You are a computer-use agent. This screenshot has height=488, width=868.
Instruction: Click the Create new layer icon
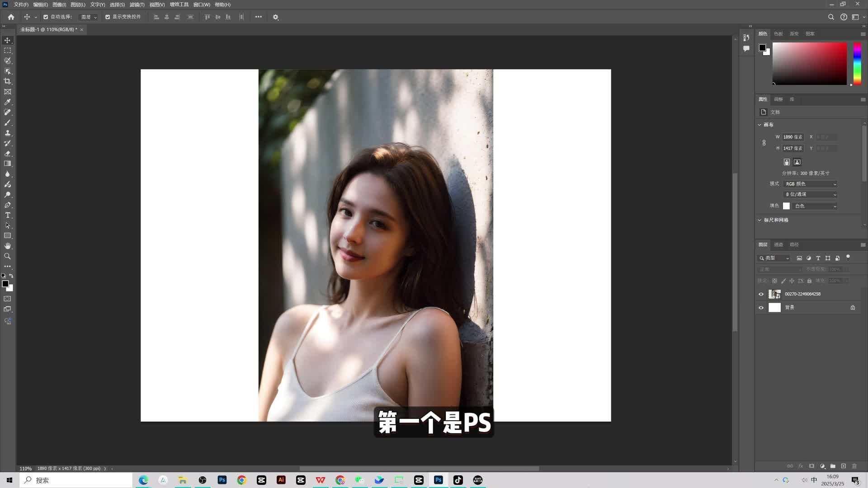pyautogui.click(x=844, y=466)
